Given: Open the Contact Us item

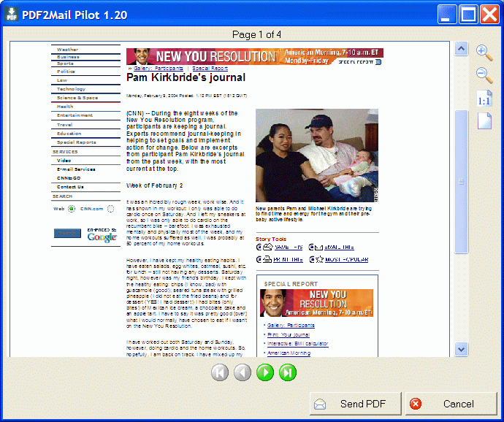Looking at the screenshot, I should tap(70, 187).
